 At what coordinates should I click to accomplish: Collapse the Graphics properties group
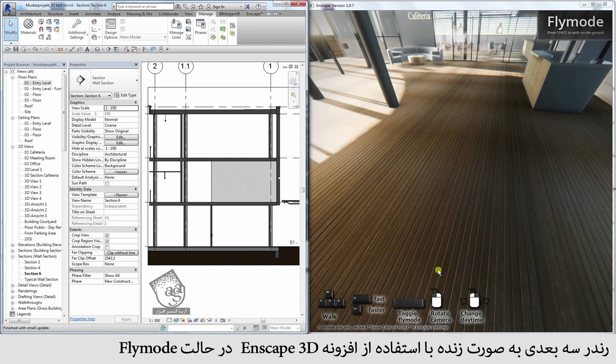pyautogui.click(x=136, y=102)
